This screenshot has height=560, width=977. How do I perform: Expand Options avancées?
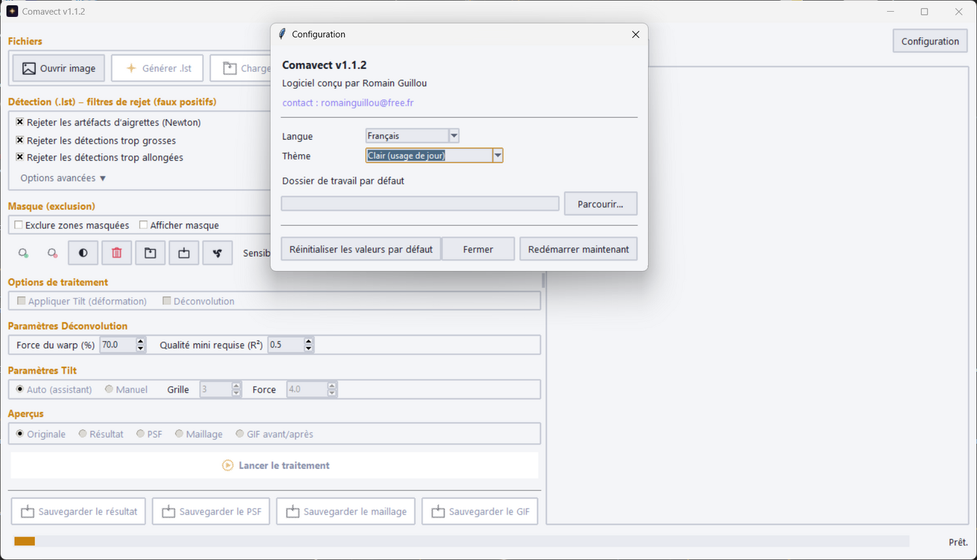point(63,178)
